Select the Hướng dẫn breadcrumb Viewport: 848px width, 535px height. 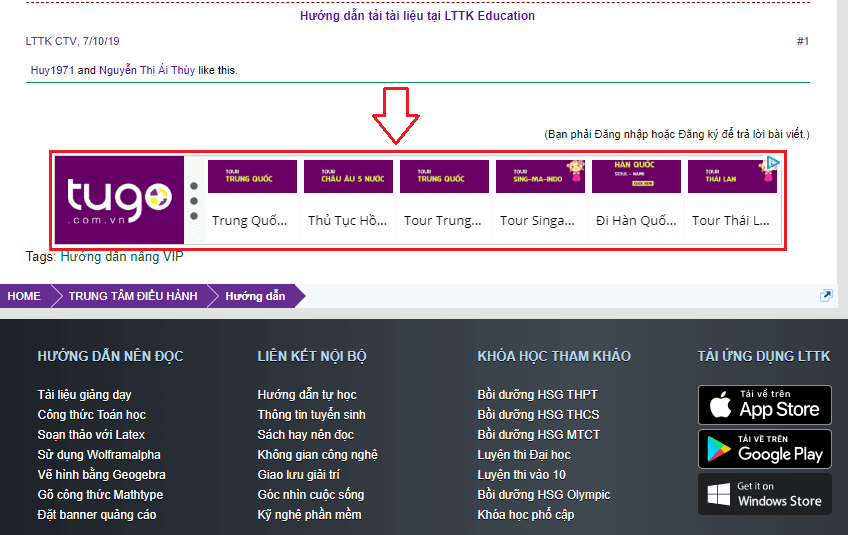click(255, 296)
